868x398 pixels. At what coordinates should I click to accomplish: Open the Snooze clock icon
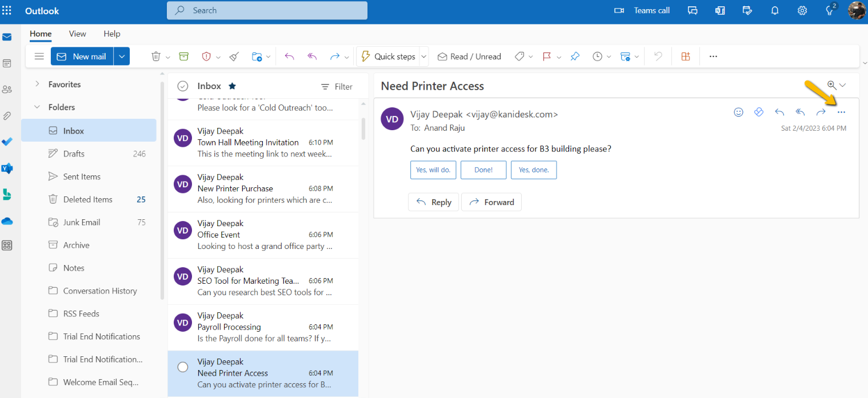(598, 56)
